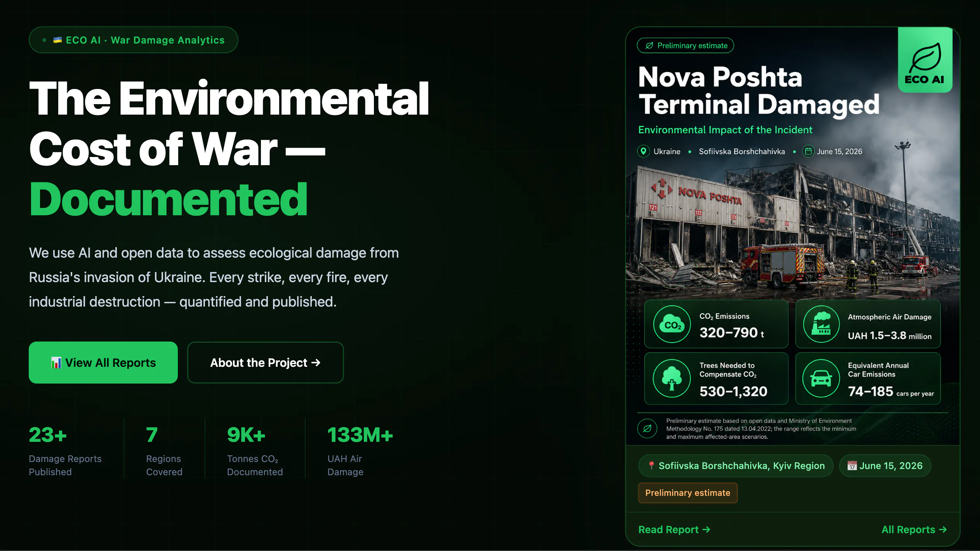
Task: Click the leaf icon beside methodology note
Action: [647, 429]
